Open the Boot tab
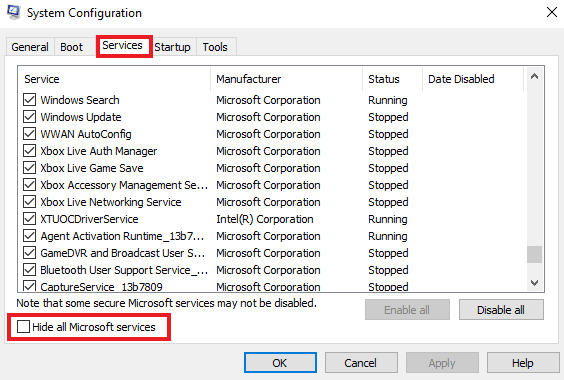The image size is (564, 380). [x=72, y=47]
